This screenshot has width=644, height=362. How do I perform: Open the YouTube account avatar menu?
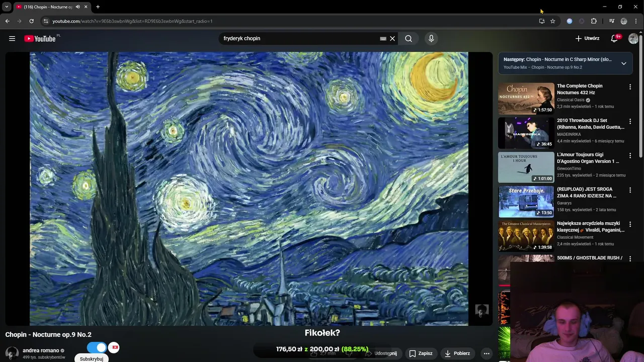(633, 38)
